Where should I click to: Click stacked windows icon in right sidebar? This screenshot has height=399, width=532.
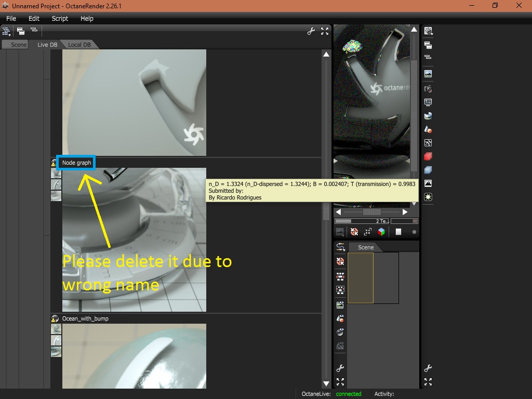(x=428, y=45)
